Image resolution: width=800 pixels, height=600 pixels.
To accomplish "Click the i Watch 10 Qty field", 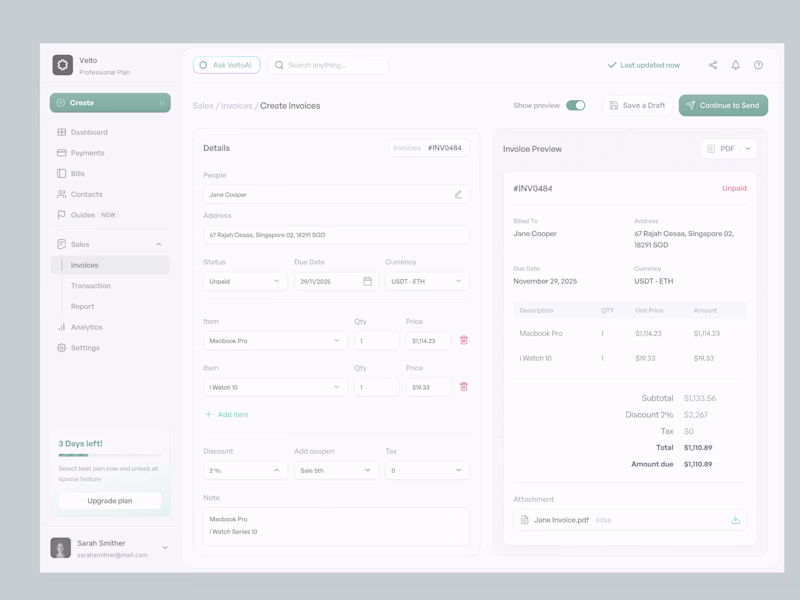I will 377,387.
